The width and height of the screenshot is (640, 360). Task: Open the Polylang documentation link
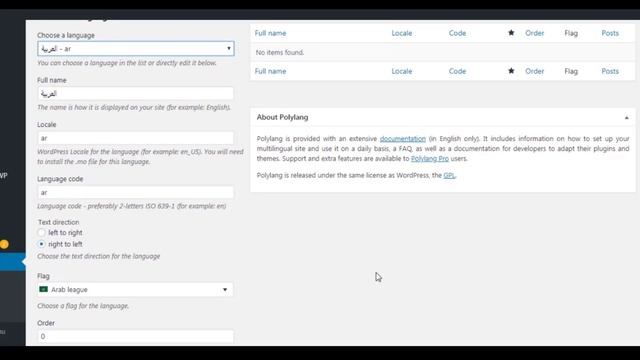point(402,139)
